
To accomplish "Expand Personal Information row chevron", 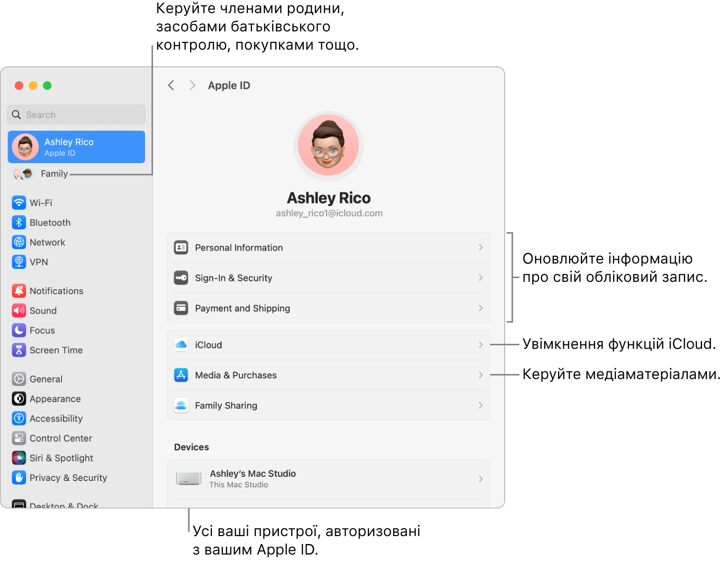I will (x=481, y=247).
